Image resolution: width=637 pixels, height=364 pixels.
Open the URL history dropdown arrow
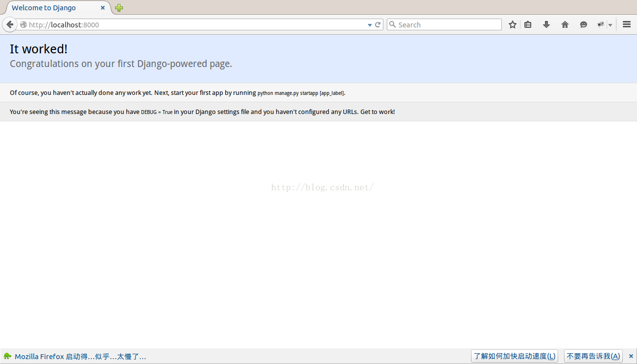coord(370,25)
